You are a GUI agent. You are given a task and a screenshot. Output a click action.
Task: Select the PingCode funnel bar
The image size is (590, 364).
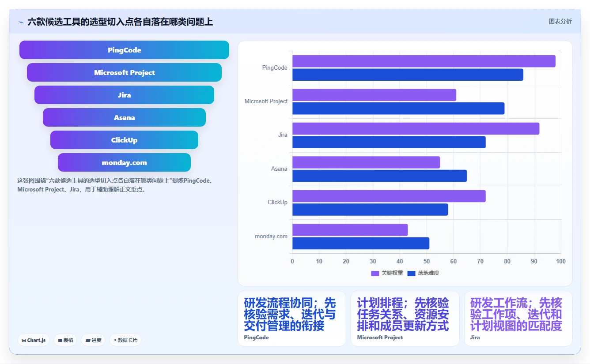124,50
